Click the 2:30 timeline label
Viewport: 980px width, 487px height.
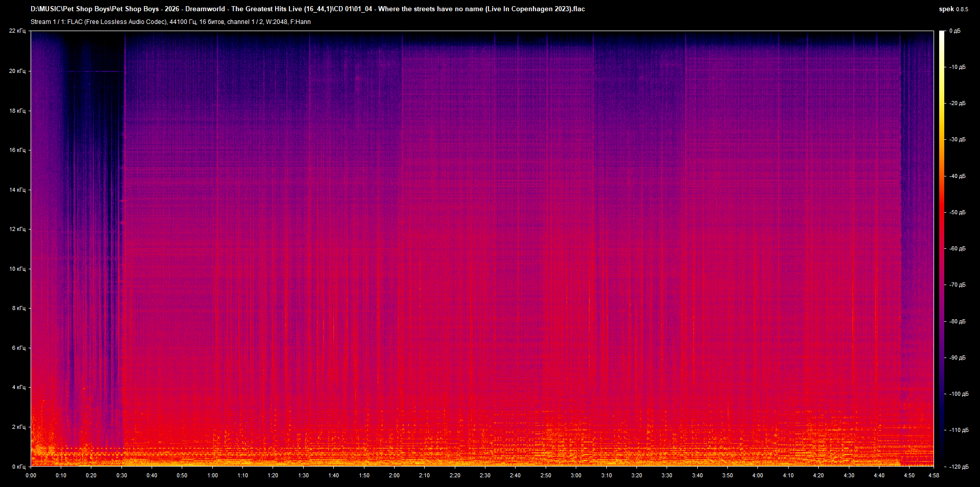click(485, 475)
